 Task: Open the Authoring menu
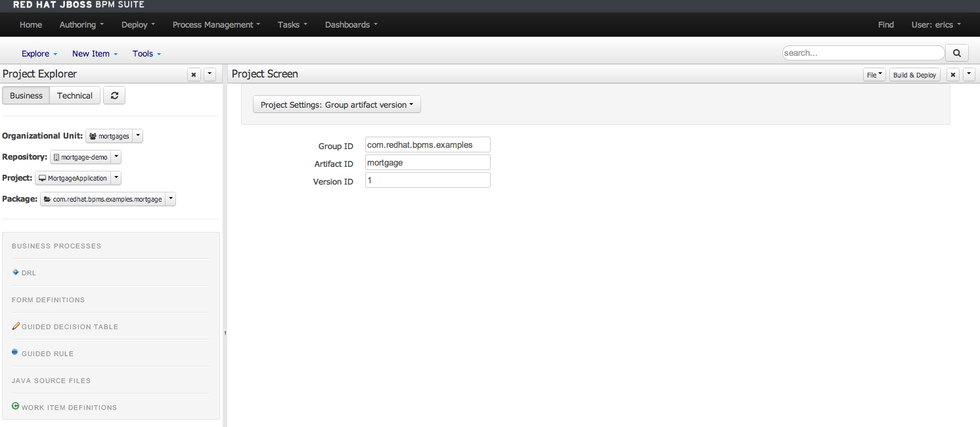[x=81, y=25]
